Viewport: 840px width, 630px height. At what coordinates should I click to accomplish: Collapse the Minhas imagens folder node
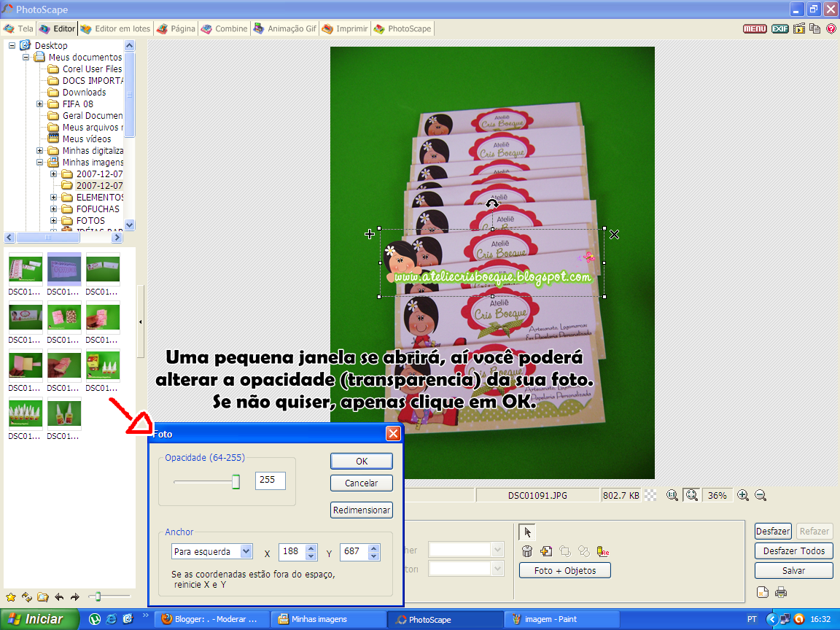(39, 163)
